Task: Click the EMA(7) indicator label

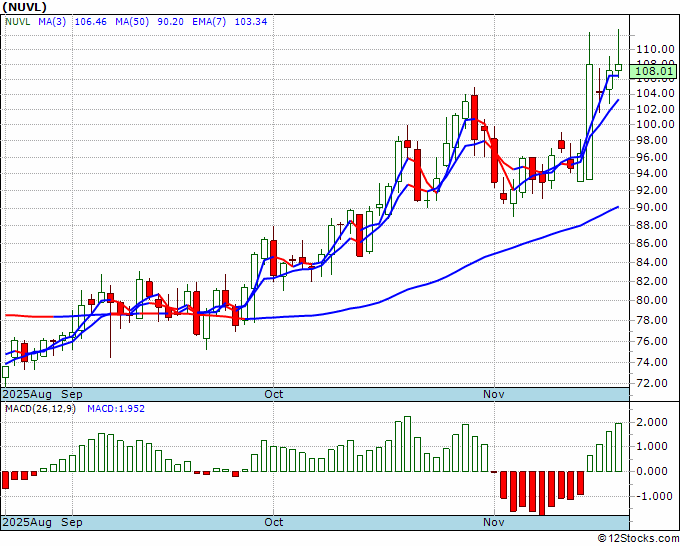Action: click(x=209, y=22)
